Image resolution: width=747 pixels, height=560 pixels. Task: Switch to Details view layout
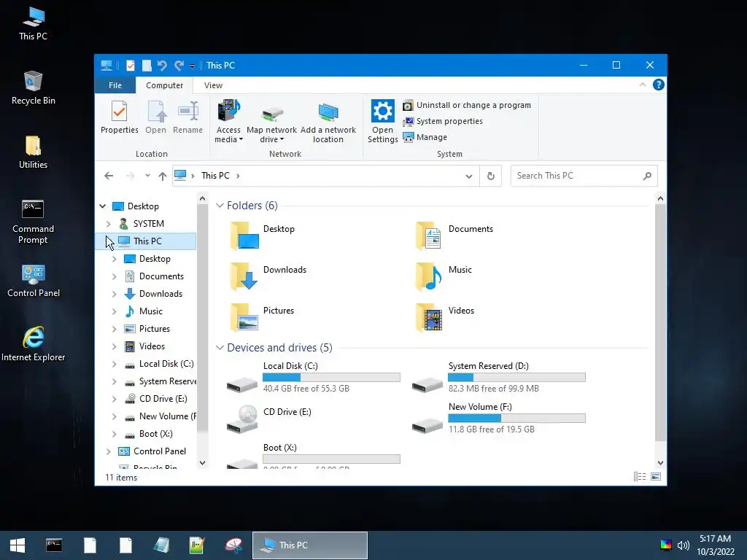point(640,477)
